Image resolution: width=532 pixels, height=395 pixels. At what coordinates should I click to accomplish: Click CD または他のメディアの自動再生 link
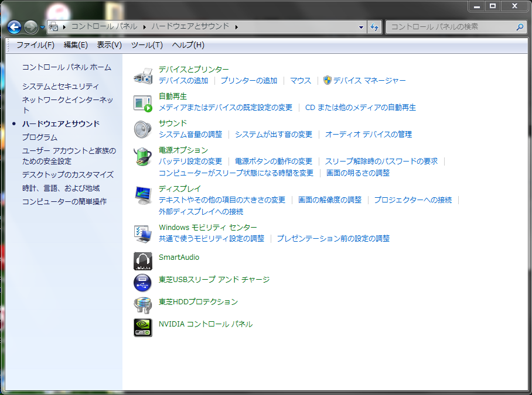click(360, 108)
